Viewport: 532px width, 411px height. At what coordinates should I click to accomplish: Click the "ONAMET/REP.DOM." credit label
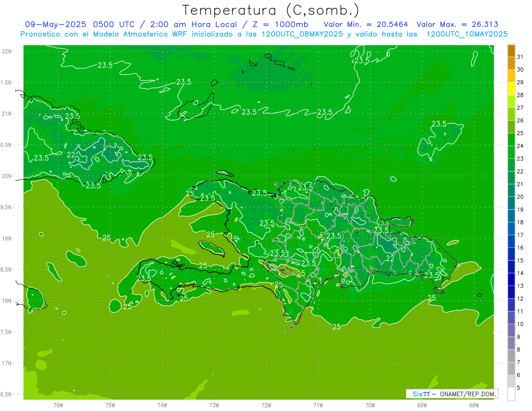tap(467, 394)
